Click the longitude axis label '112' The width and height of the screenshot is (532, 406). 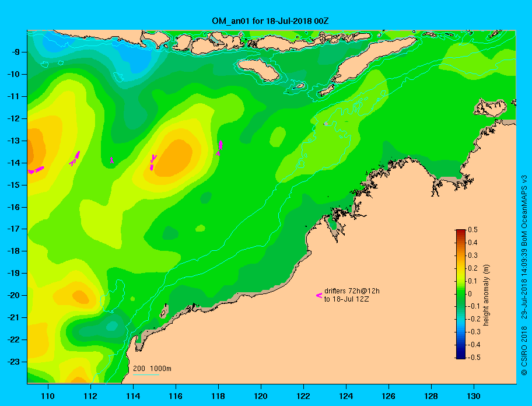tap(90, 396)
